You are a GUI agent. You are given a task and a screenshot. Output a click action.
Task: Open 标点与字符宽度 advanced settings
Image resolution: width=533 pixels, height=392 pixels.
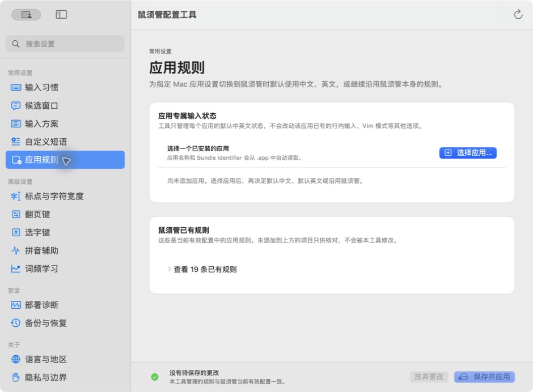(65, 197)
